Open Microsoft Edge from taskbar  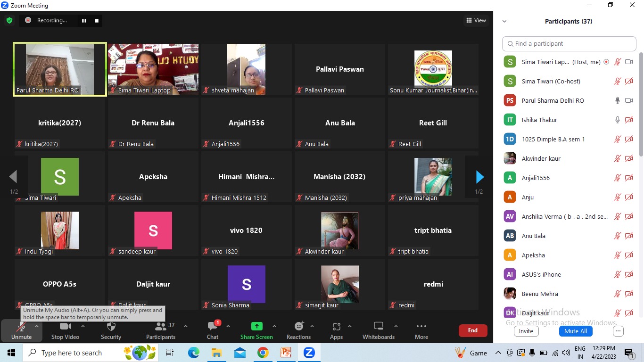[x=194, y=353]
